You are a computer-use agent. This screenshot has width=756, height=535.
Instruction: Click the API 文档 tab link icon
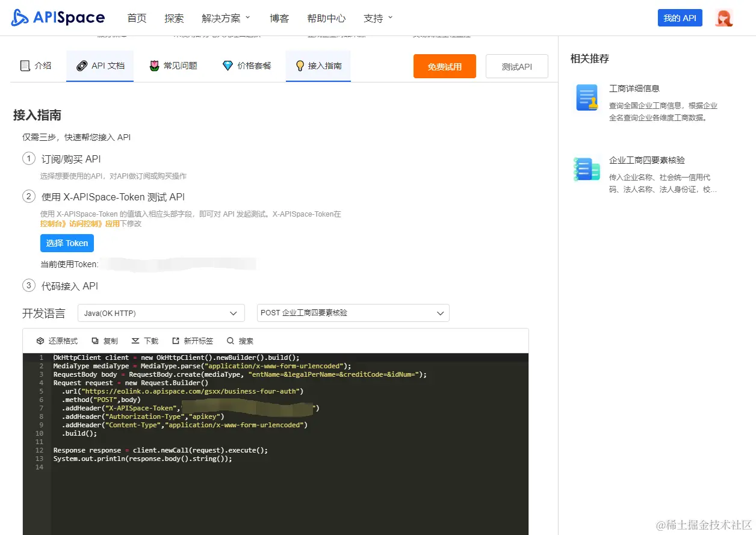point(81,66)
